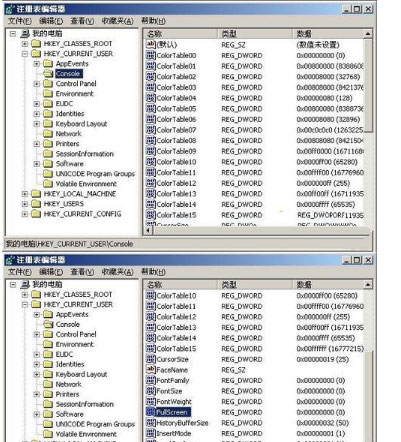Click the FontWeight DWORD value icon
The width and height of the screenshot is (401, 442).
coord(151,401)
